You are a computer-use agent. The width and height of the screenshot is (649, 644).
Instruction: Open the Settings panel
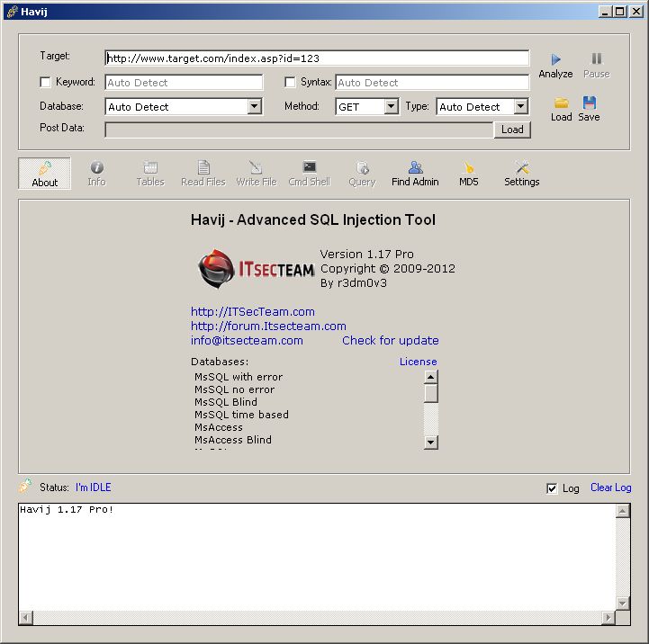pyautogui.click(x=521, y=174)
